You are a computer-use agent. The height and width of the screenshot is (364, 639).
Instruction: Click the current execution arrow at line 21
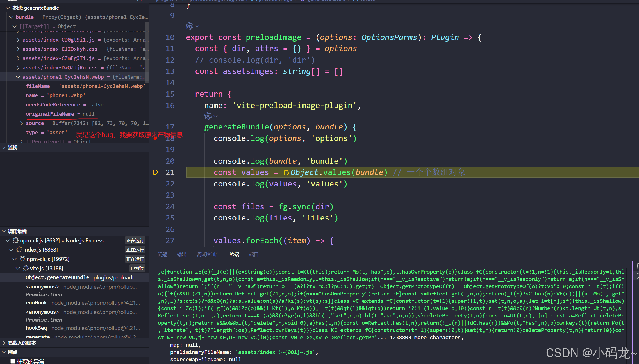coord(155,172)
